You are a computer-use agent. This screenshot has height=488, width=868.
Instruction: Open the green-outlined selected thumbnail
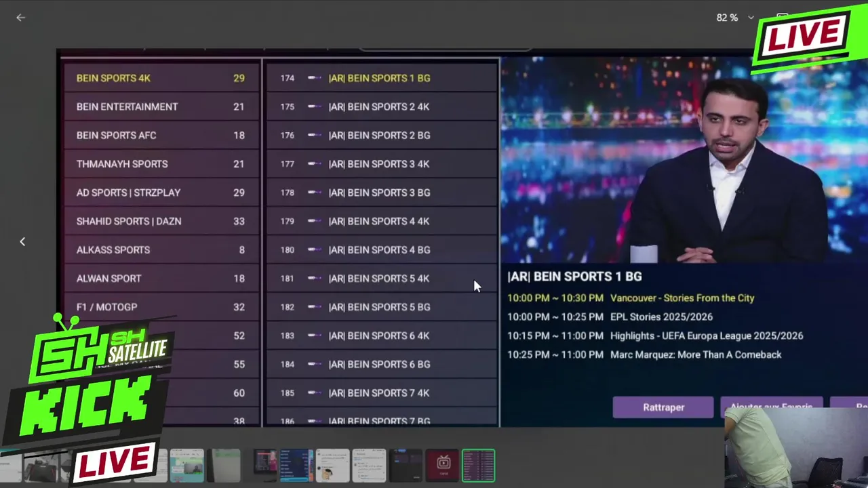pyautogui.click(x=478, y=466)
